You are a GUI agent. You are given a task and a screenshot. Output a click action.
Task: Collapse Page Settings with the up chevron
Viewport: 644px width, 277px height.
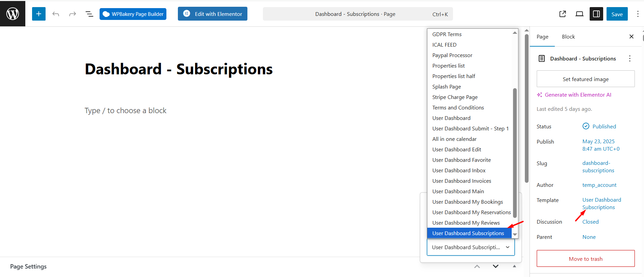(x=477, y=267)
